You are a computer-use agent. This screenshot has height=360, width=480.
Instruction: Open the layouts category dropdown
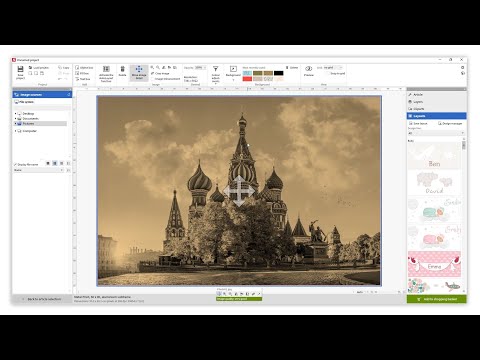[x=436, y=133]
